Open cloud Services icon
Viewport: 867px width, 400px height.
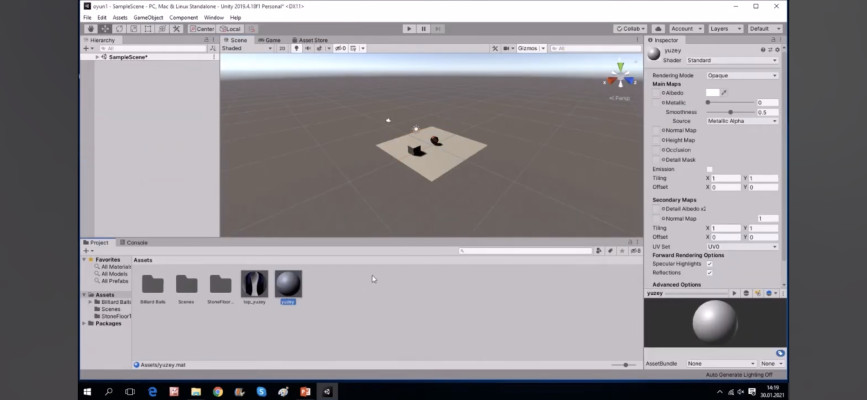pos(658,29)
